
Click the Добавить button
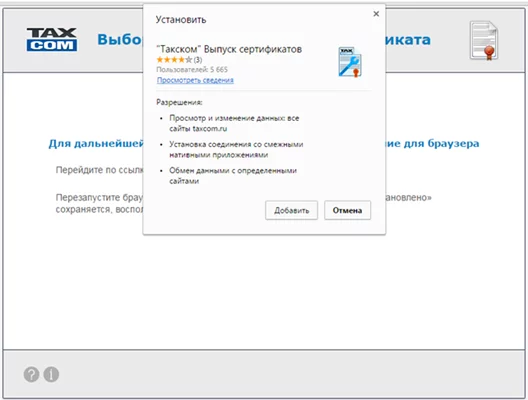(x=291, y=210)
